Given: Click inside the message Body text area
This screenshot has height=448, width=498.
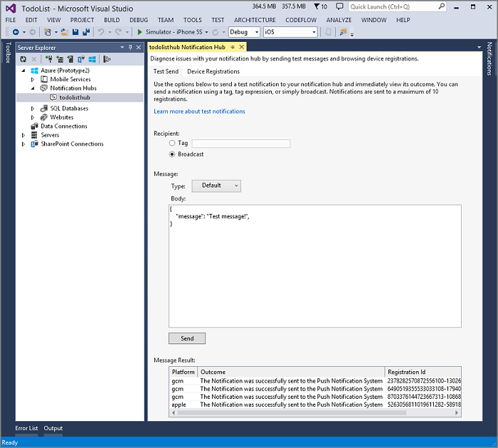Looking at the screenshot, I should [315, 266].
